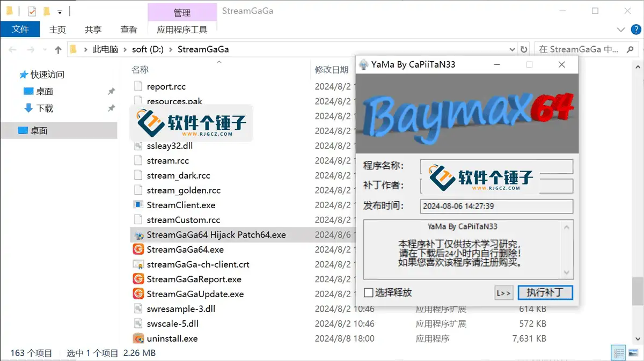Viewport: 644px width, 361px height.
Task: Click the L>> button in patcher
Action: tap(503, 293)
